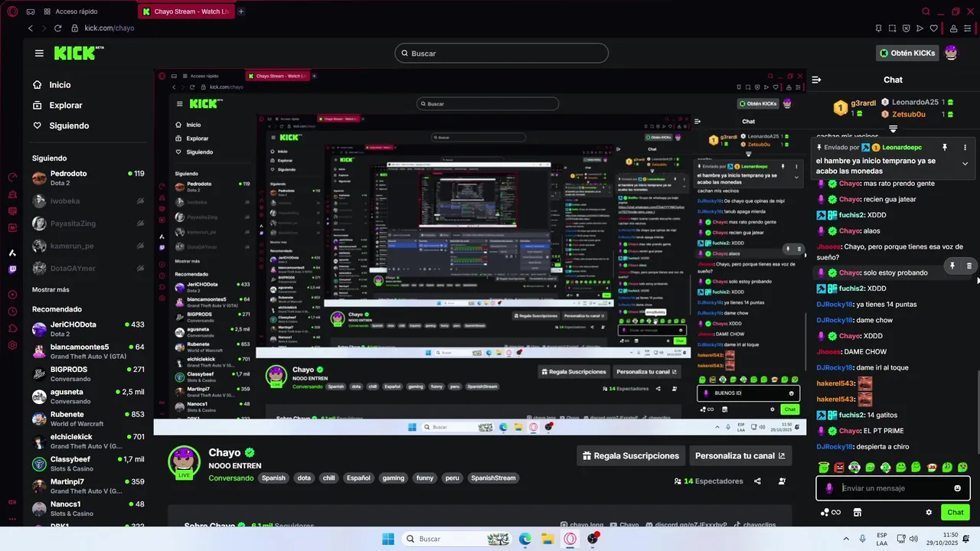
Task: Select the dota tag
Action: [x=304, y=478]
